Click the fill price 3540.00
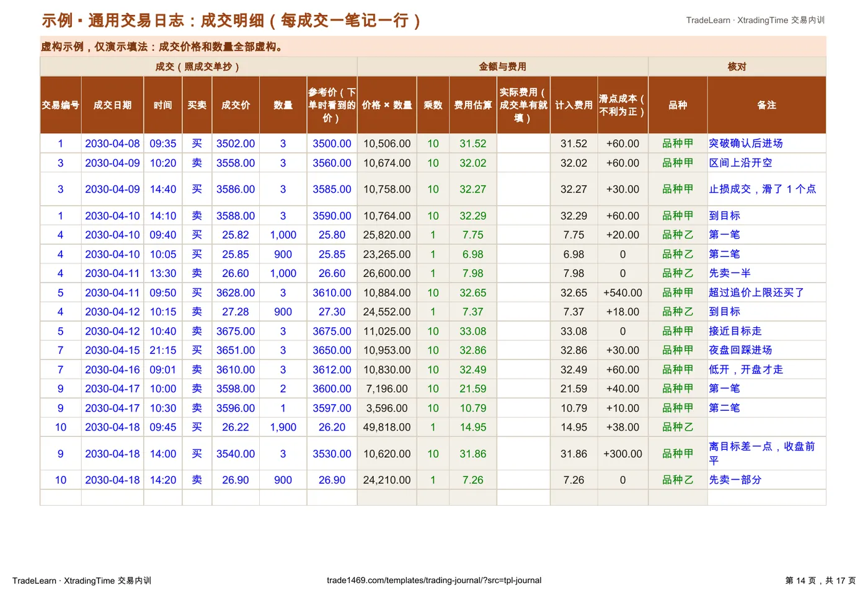Image resolution: width=868 pixels, height=598 pixels. click(236, 454)
